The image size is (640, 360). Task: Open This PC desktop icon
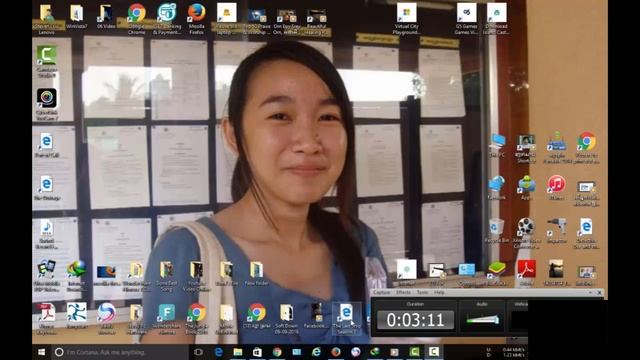(x=497, y=146)
